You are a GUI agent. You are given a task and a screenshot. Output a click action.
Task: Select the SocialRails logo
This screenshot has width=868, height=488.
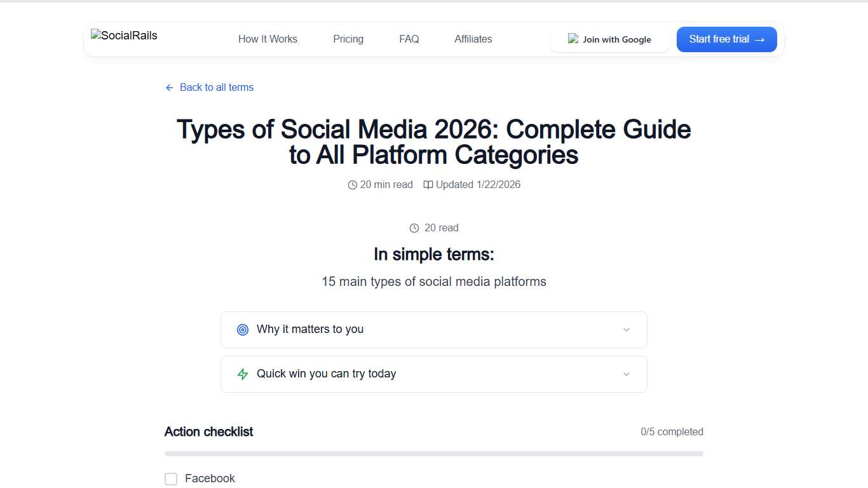[x=123, y=36]
